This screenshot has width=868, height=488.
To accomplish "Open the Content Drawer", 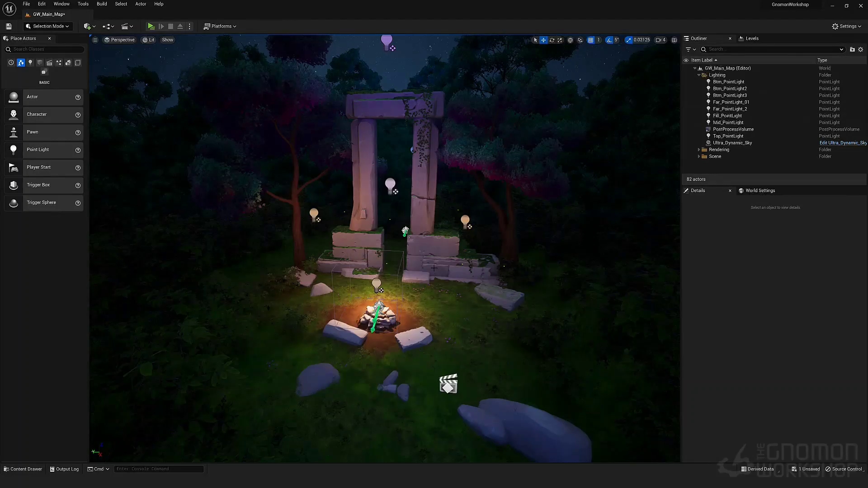I will pyautogui.click(x=23, y=469).
